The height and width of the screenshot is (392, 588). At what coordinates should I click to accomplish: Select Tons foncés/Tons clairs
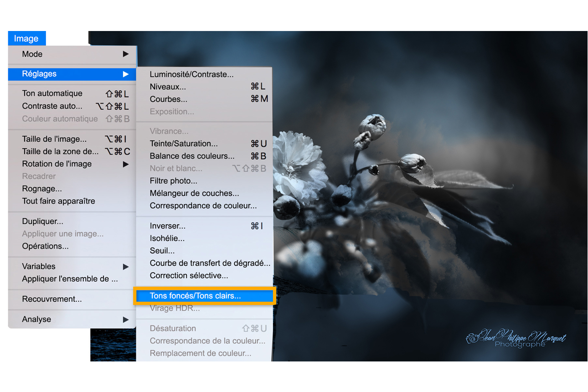click(x=195, y=296)
